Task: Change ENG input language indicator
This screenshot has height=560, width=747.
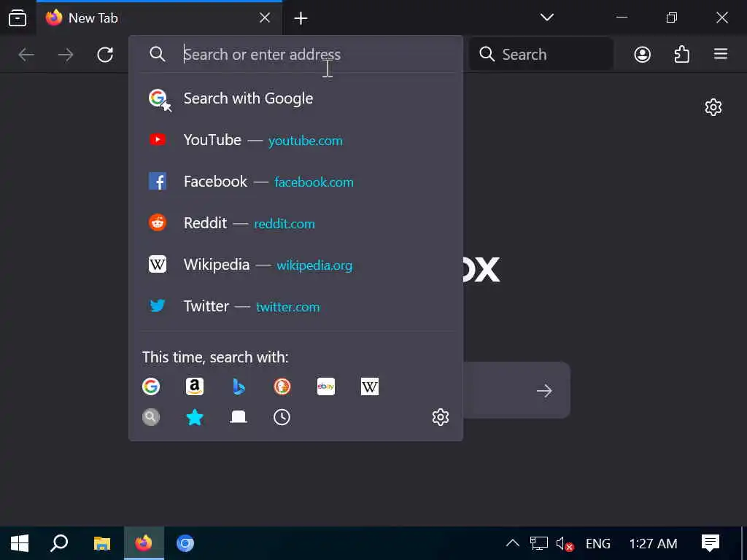Action: point(598,543)
